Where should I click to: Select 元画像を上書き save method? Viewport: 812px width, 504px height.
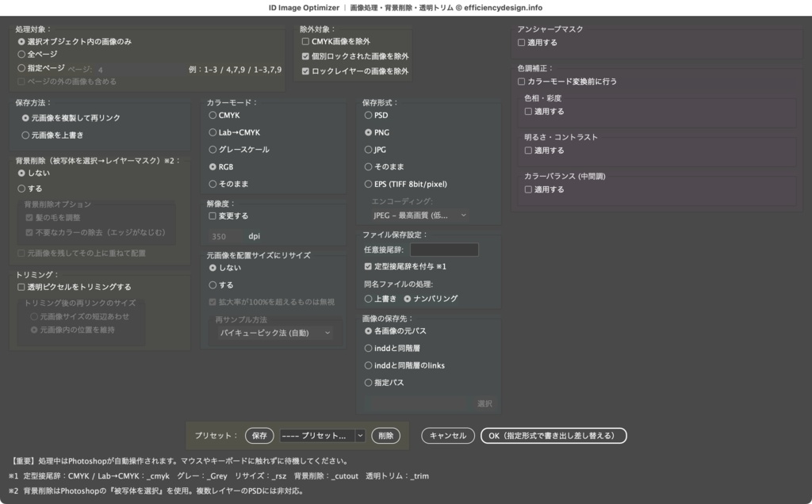pos(52,135)
